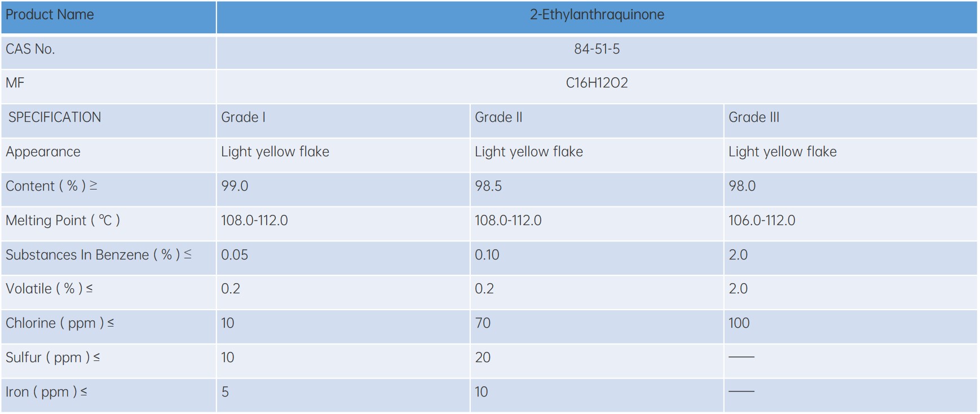Select the Grade I column header
980x414 pixels.
click(x=244, y=117)
